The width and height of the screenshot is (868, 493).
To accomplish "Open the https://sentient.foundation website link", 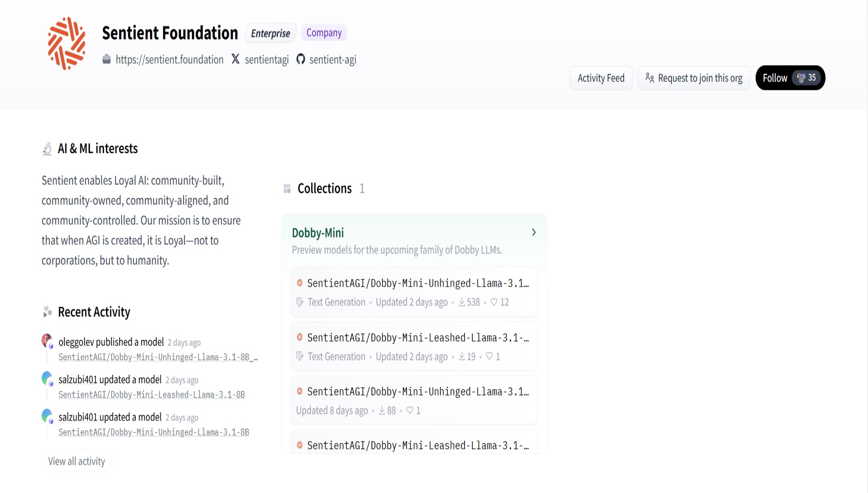I will tap(169, 60).
